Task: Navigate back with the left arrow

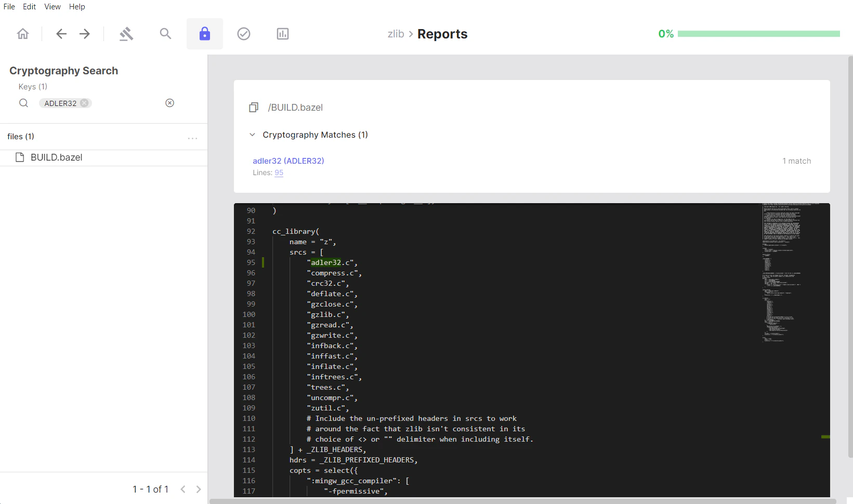Action: click(x=61, y=34)
